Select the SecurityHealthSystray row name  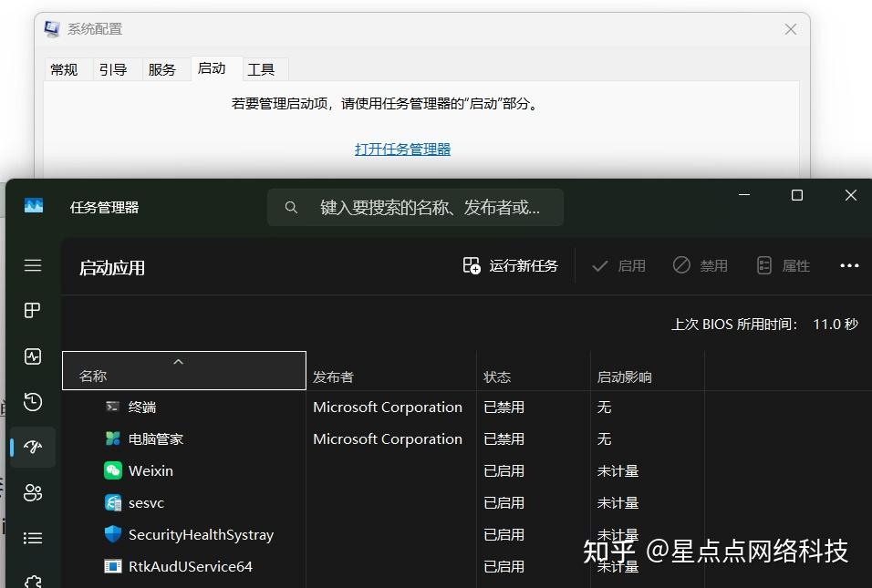tap(201, 534)
